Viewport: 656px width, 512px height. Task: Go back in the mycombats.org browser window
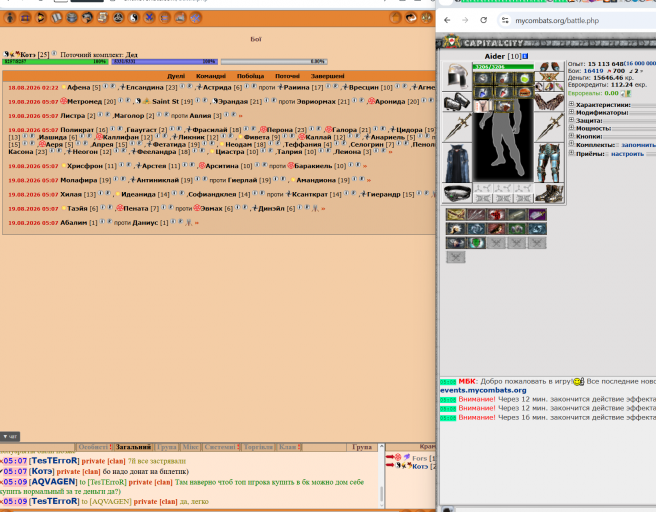coord(447,20)
